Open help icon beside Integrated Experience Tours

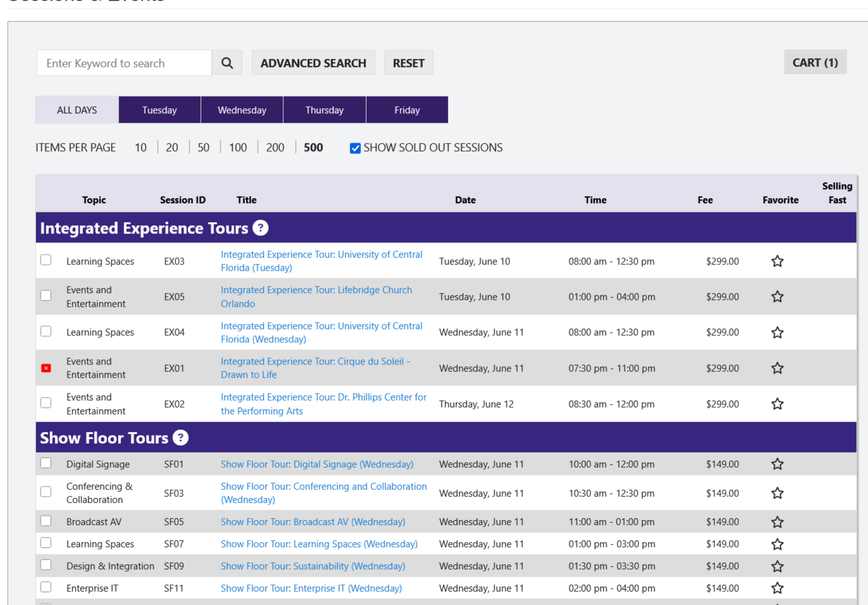point(260,228)
